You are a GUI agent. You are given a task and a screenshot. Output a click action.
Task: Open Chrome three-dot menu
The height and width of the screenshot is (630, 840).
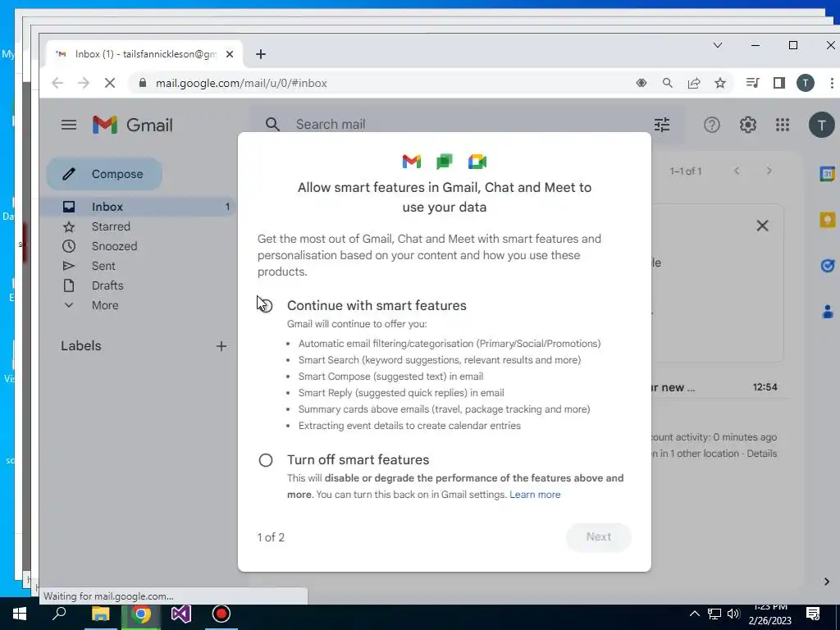click(832, 83)
